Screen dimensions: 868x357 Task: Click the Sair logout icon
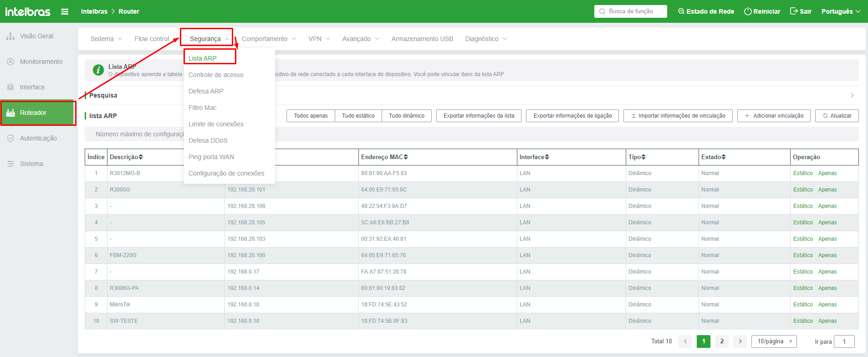click(x=794, y=11)
